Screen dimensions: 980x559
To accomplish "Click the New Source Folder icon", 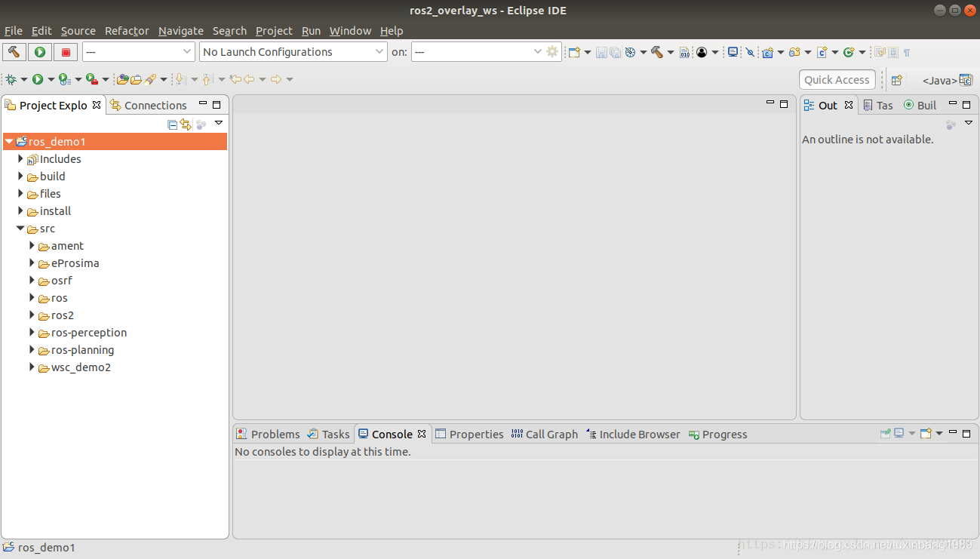I will point(794,52).
